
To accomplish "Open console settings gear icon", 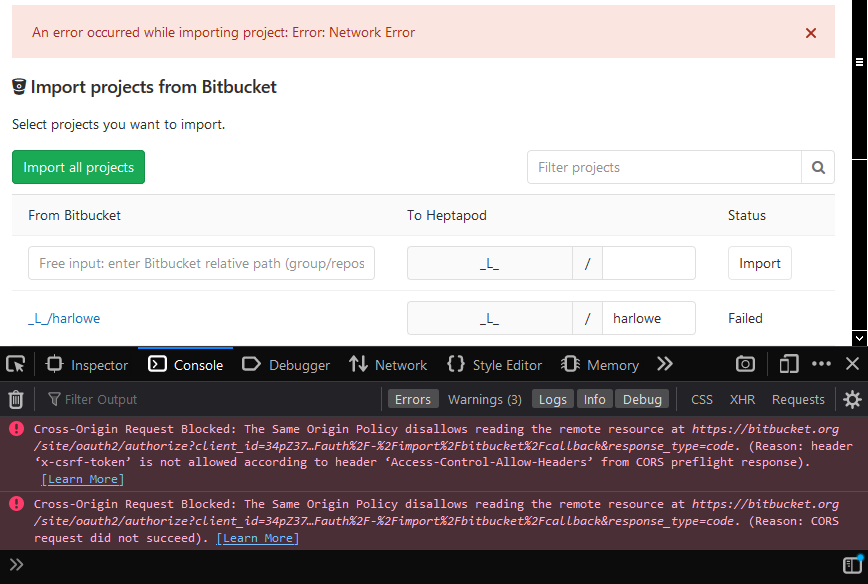I will coord(852,399).
